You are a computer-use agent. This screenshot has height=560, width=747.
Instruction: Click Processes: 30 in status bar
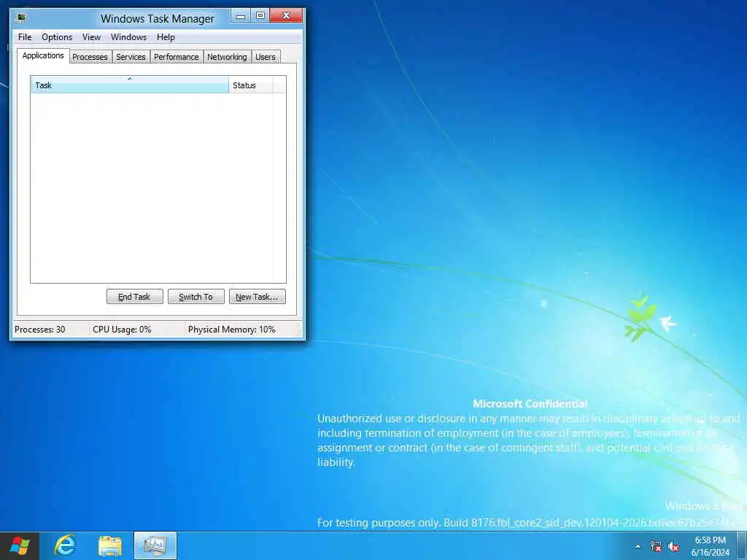click(x=40, y=330)
